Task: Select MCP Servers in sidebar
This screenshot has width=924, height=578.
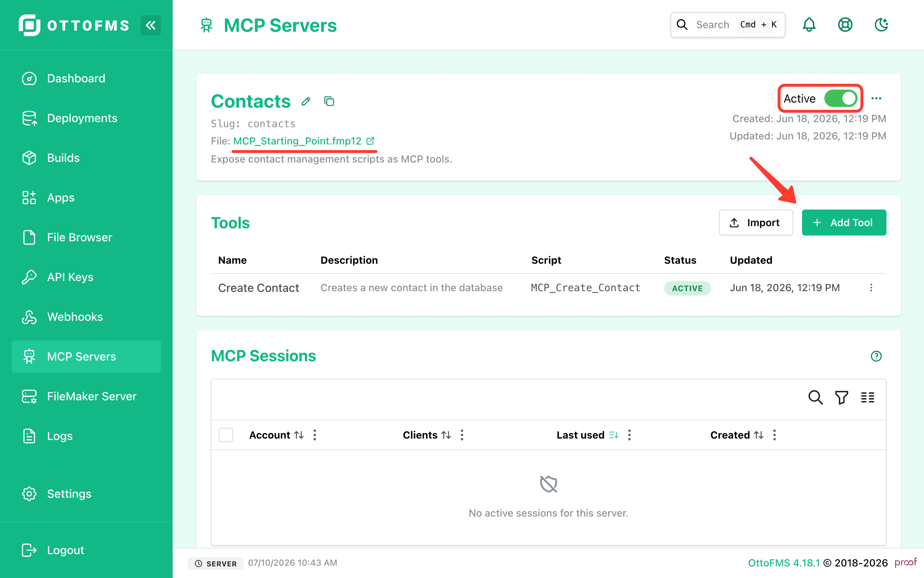Action: coord(86,357)
